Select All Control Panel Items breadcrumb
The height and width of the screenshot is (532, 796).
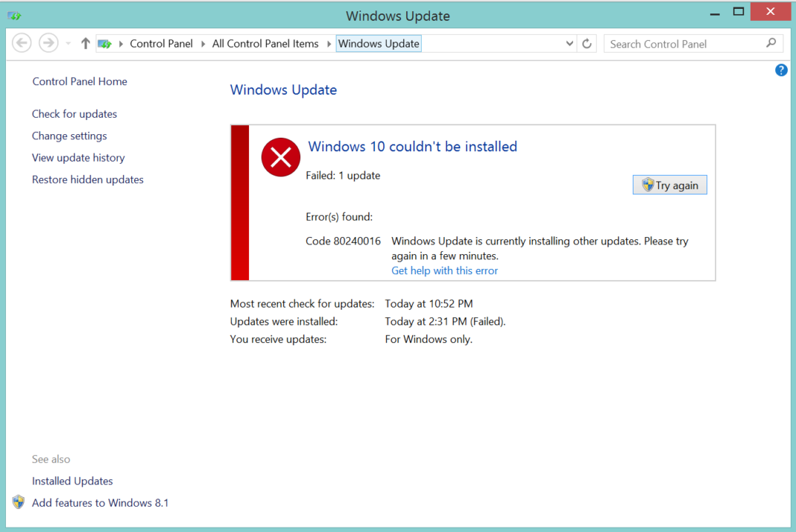coord(265,43)
